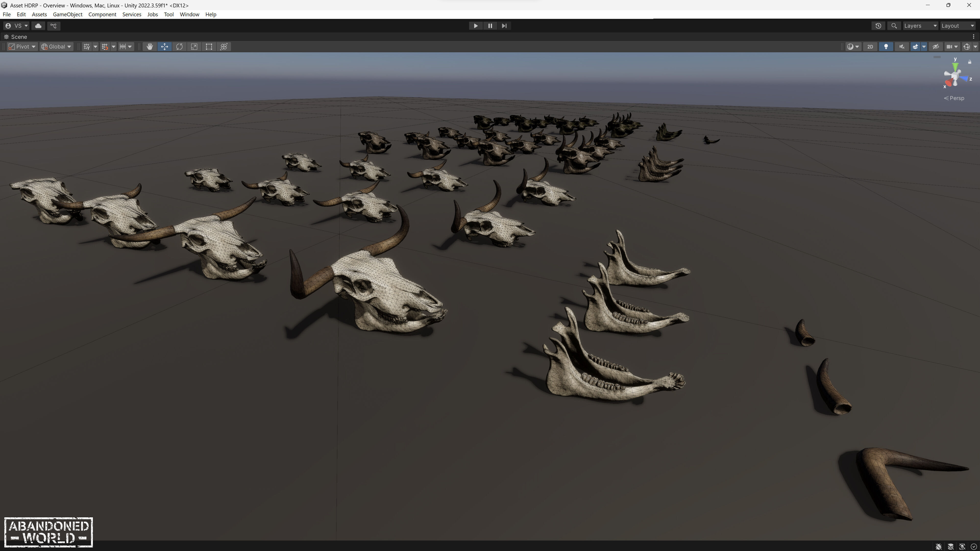Click the blue Z axis cone on gizmo
The height and width of the screenshot is (551, 980).
(x=965, y=79)
